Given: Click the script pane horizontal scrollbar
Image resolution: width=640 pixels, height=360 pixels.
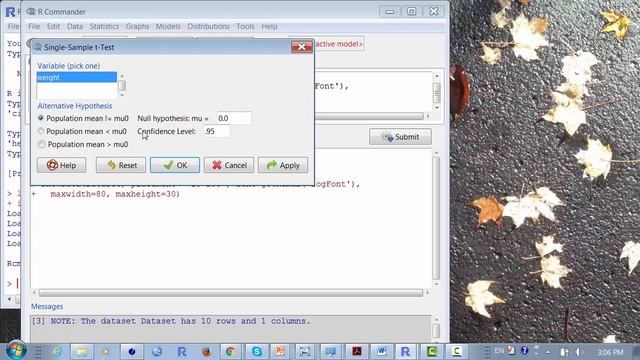Looking at the screenshot, I should (x=369, y=116).
